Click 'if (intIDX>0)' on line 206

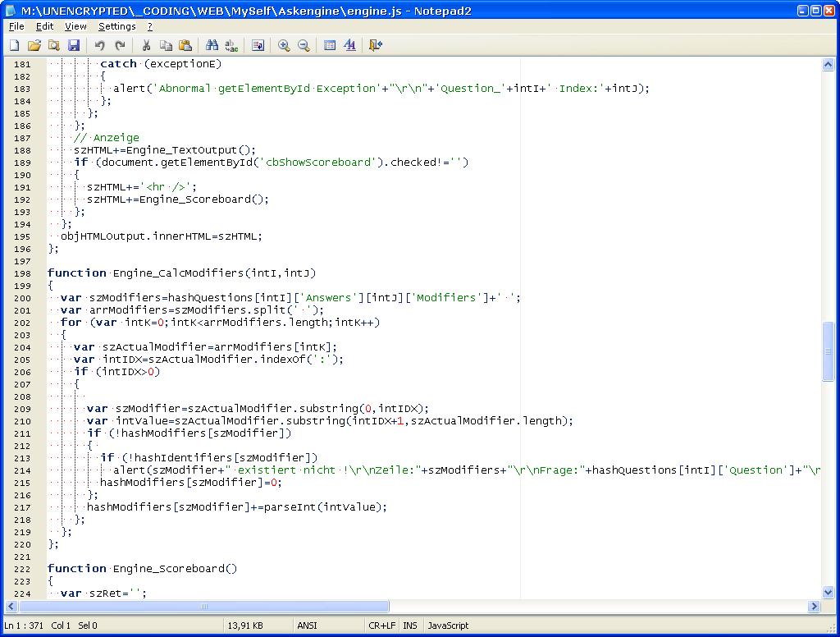117,372
